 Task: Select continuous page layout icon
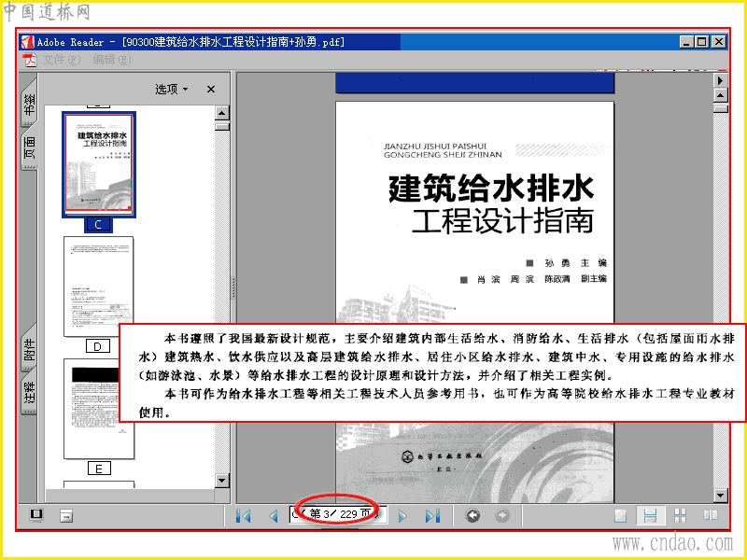(650, 515)
